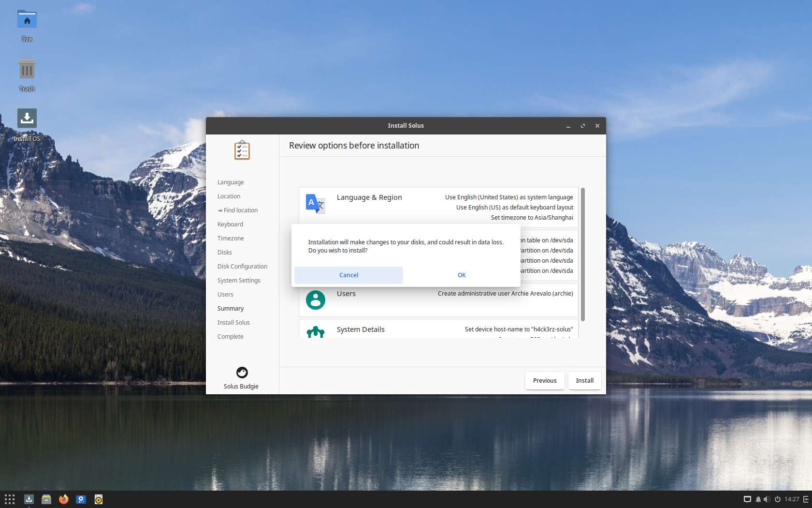This screenshot has width=812, height=508.
Task: Show notifications via the bell icon
Action: (x=758, y=499)
